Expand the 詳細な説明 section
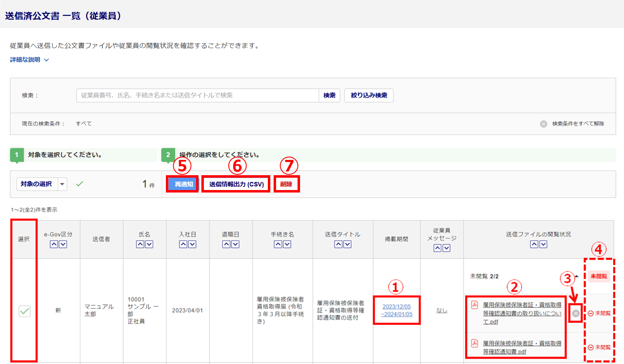The width and height of the screenshot is (624, 364). (29, 60)
